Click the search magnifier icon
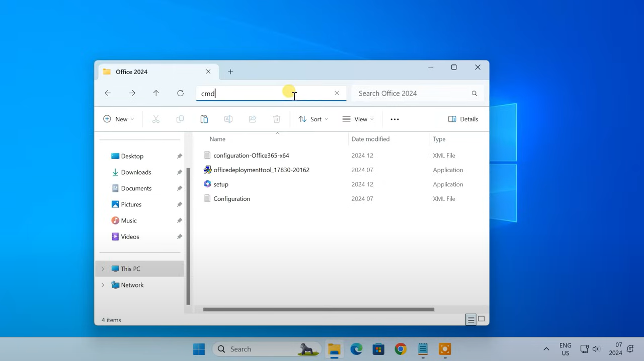 coord(474,93)
